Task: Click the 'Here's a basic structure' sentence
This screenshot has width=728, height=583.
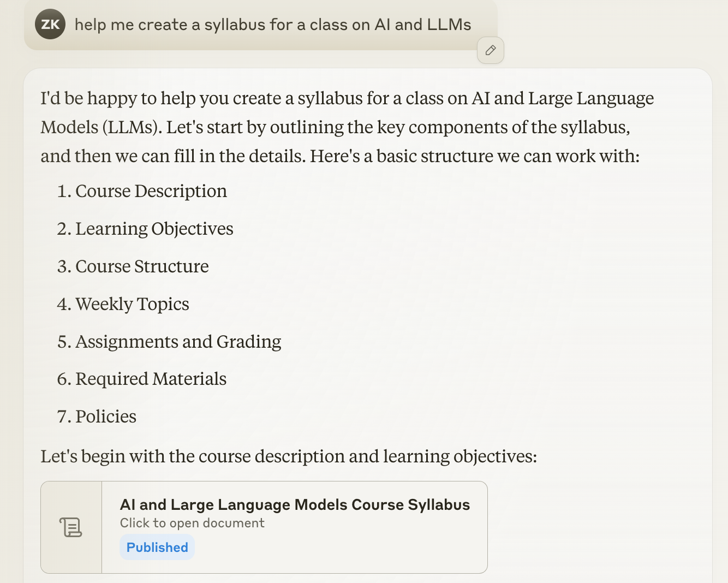Action: (x=475, y=156)
